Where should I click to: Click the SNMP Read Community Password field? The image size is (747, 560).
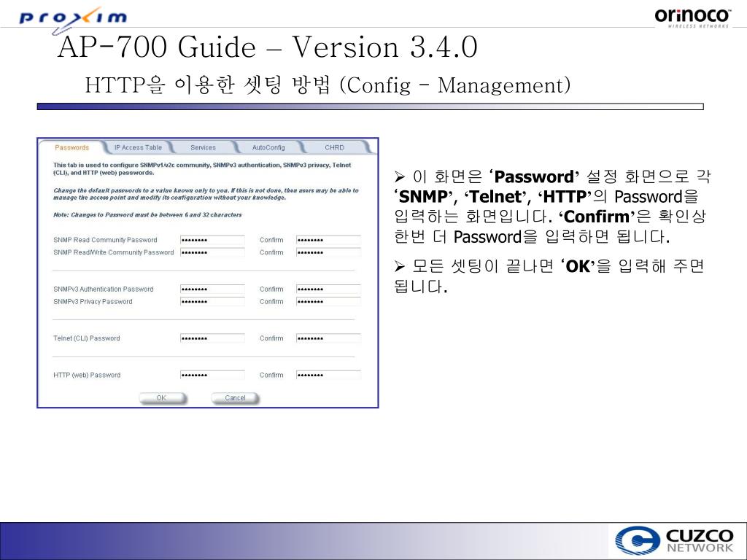tap(212, 240)
